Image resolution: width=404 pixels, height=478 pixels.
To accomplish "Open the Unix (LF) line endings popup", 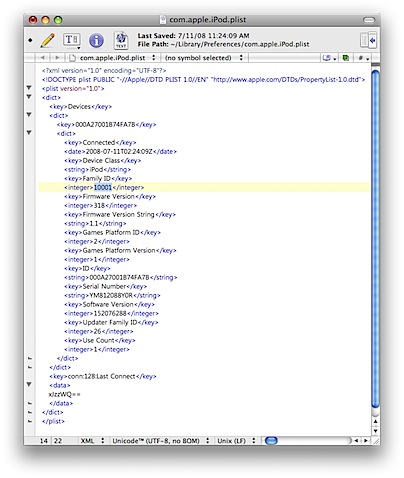I will [236, 441].
